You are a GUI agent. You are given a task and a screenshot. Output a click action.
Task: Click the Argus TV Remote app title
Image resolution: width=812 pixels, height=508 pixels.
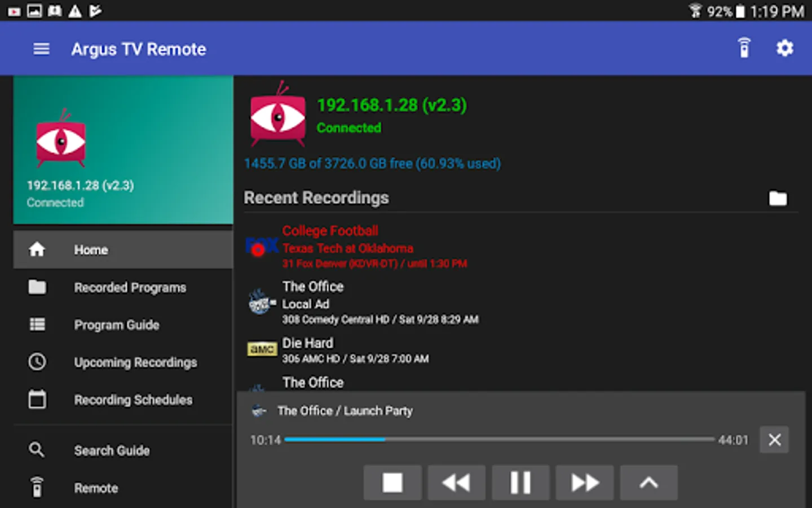(x=139, y=49)
